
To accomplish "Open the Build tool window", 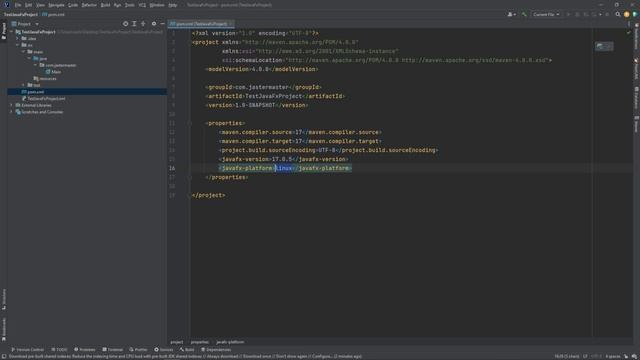I will point(187,350).
